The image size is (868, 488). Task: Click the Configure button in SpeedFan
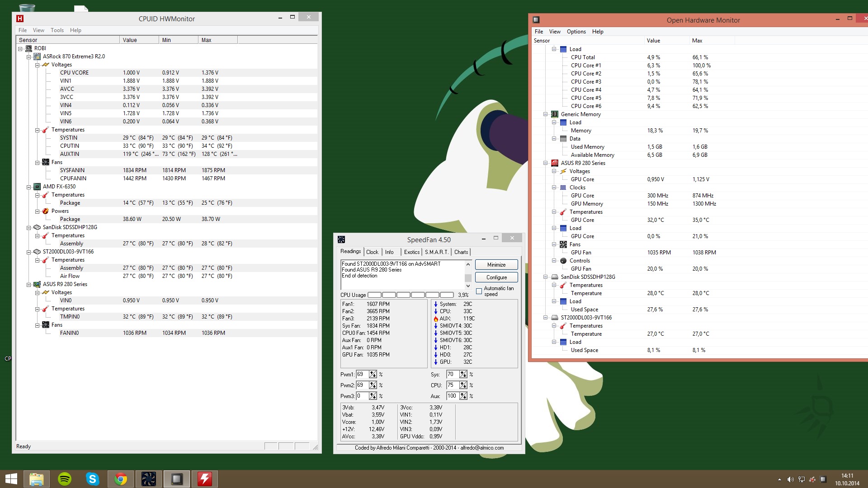(496, 277)
